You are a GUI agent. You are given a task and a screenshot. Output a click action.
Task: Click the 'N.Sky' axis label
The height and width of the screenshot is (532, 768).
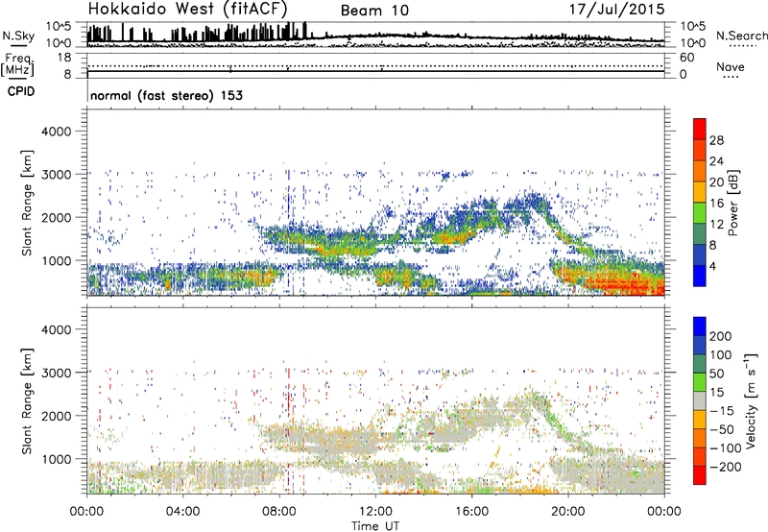[x=18, y=36]
